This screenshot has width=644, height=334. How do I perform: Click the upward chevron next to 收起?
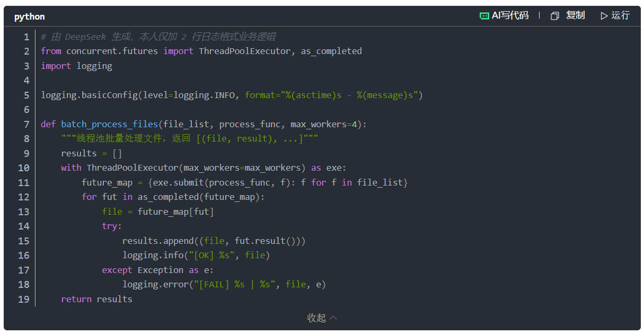[333, 318]
